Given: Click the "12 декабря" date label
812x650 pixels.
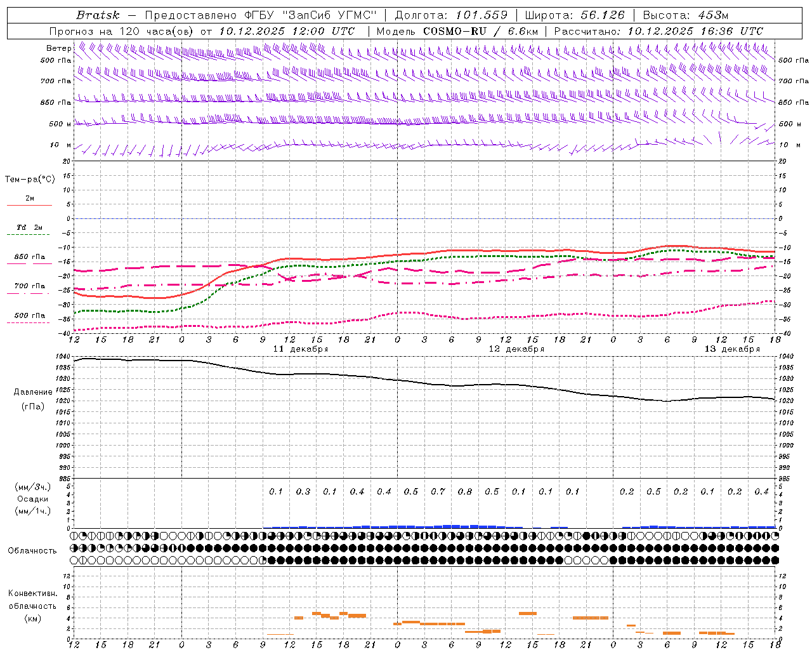Looking at the screenshot, I should [516, 349].
